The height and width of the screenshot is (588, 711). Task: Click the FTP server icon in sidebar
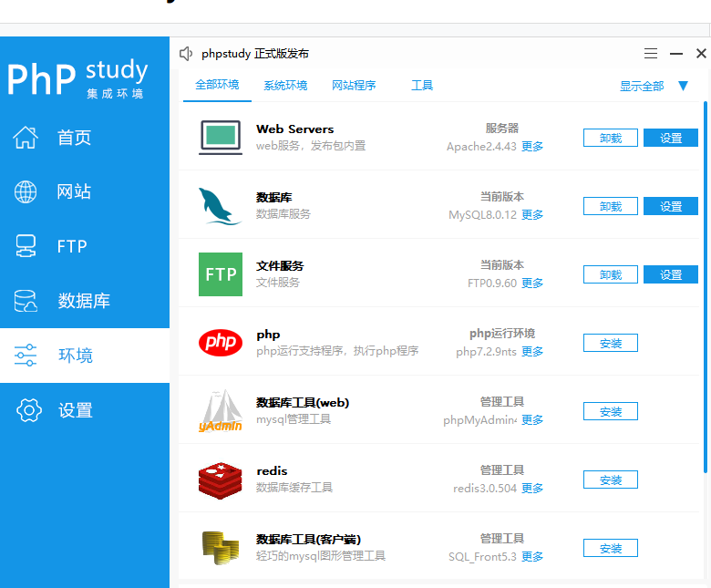pyautogui.click(x=26, y=246)
